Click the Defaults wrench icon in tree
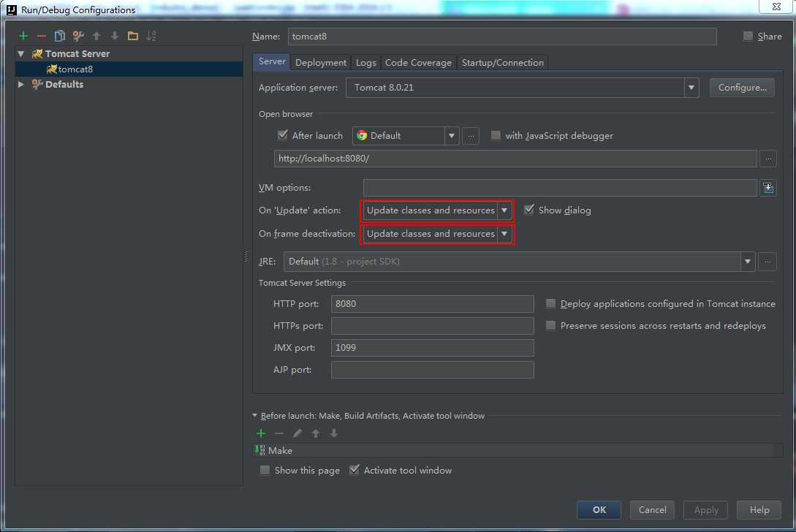This screenshot has height=532, width=796. pyautogui.click(x=37, y=84)
